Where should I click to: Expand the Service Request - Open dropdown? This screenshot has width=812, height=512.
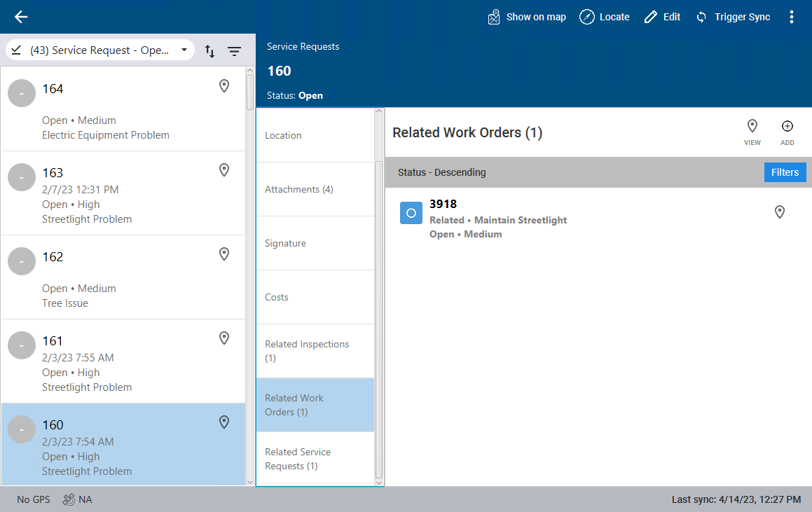pyautogui.click(x=184, y=50)
